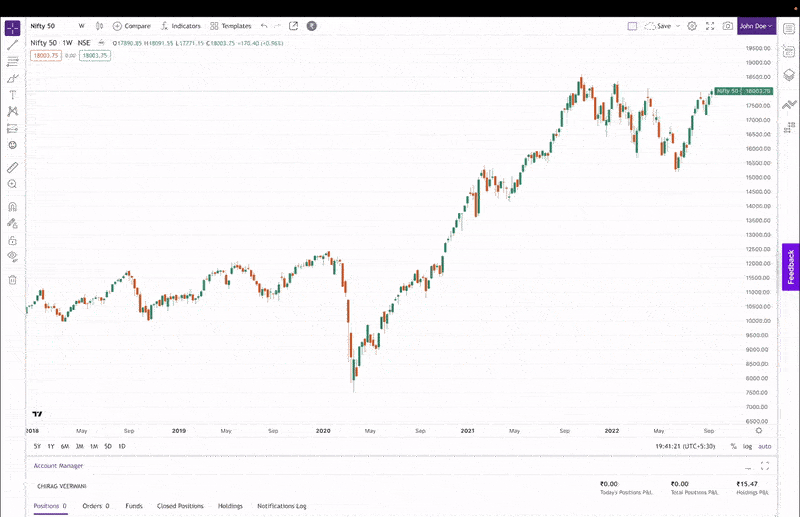
Task: Toggle lock all drawing tools
Action: (x=13, y=240)
